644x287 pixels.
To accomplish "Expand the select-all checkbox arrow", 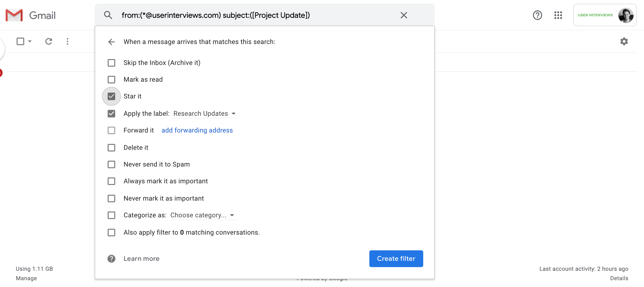I will 30,41.
